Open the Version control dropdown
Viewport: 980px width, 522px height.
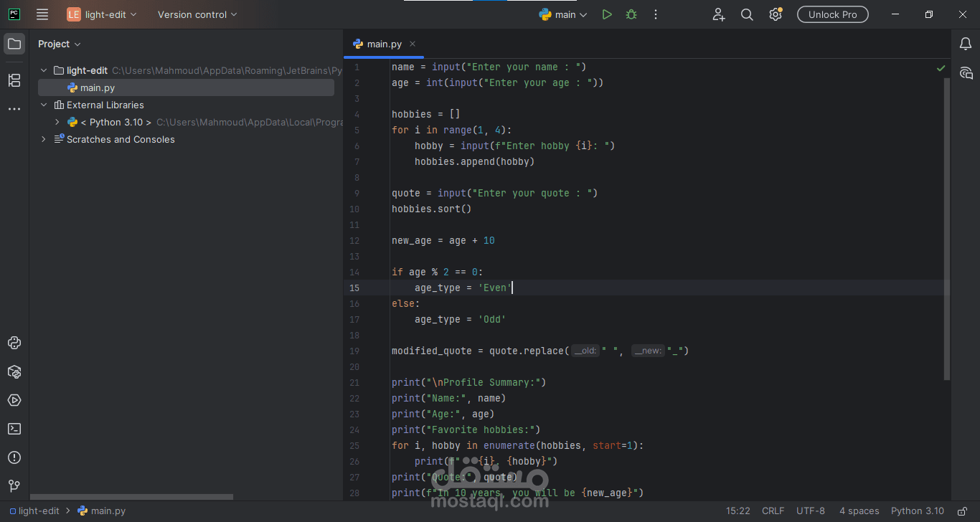click(x=197, y=14)
